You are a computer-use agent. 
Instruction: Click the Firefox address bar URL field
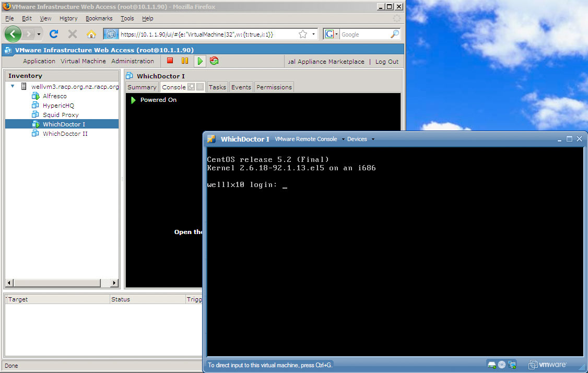click(x=208, y=34)
